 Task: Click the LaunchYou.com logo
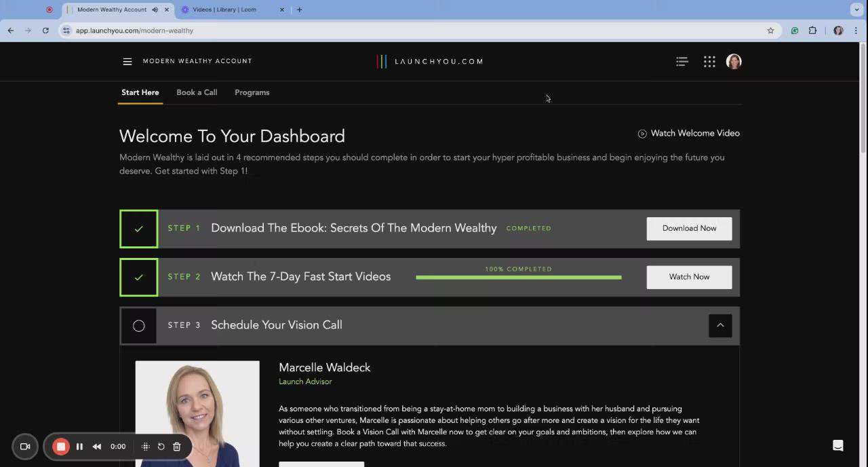430,61
